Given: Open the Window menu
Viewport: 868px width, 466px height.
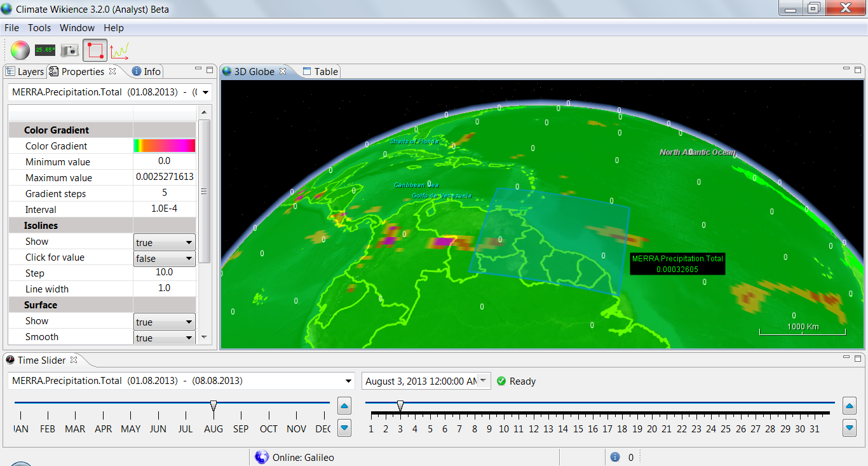Looking at the screenshot, I should 77,28.
